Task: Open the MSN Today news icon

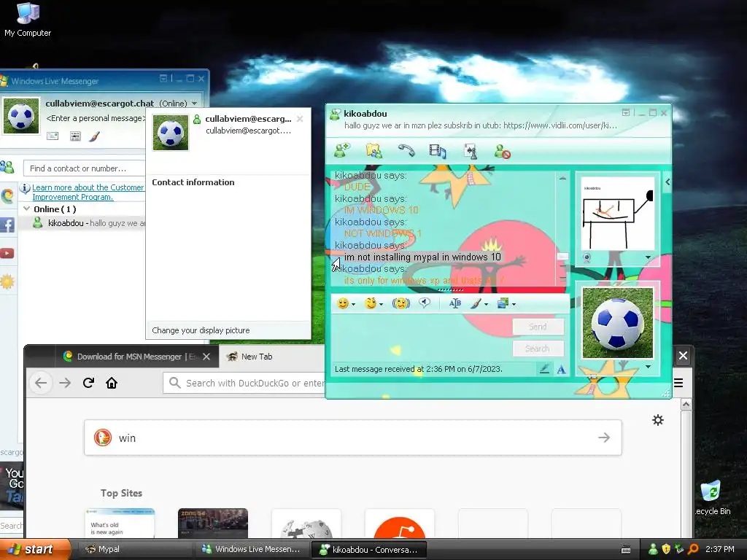Action: 75,136
